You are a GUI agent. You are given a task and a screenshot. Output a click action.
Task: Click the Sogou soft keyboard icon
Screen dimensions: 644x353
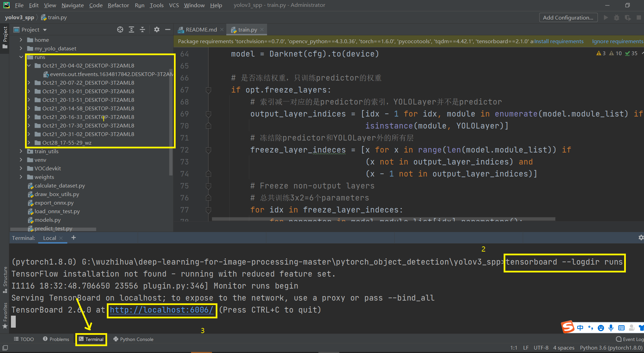pos(621,328)
